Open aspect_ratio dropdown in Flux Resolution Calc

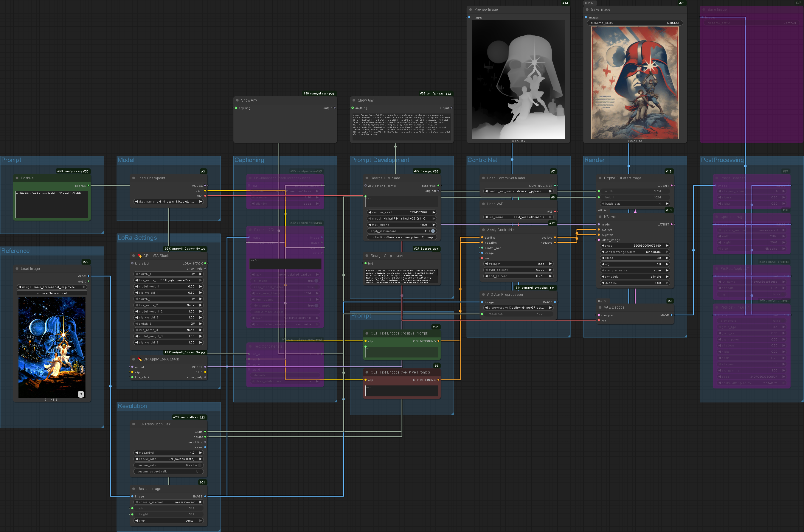[x=169, y=459]
